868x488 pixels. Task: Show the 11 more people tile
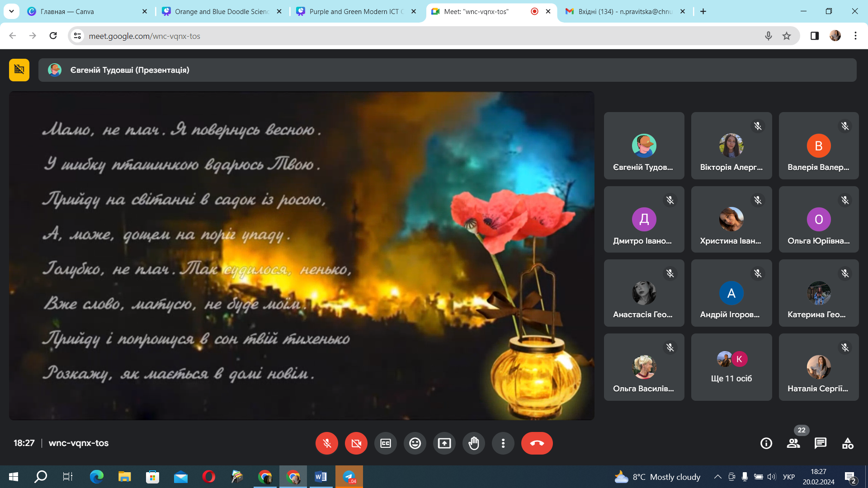pos(731,367)
